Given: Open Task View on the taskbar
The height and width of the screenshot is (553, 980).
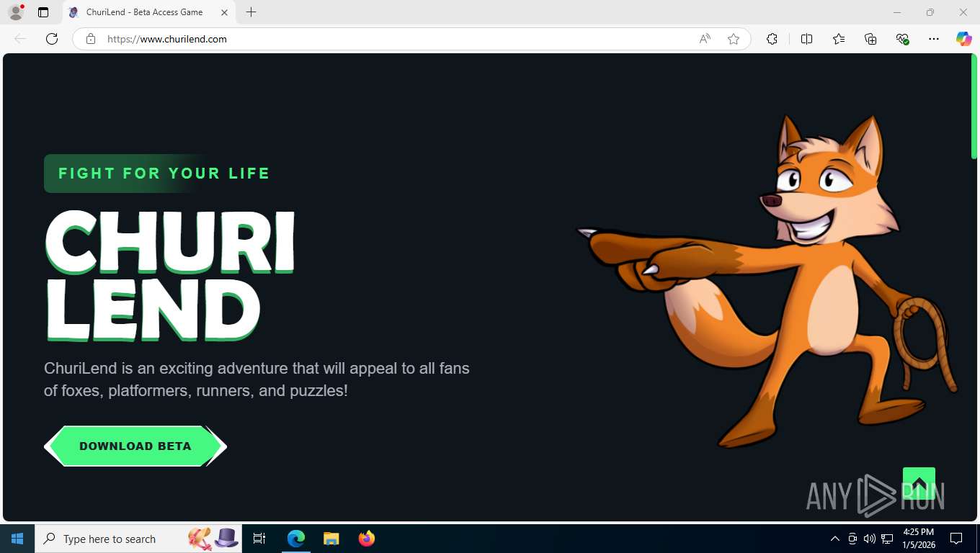Looking at the screenshot, I should (x=259, y=539).
